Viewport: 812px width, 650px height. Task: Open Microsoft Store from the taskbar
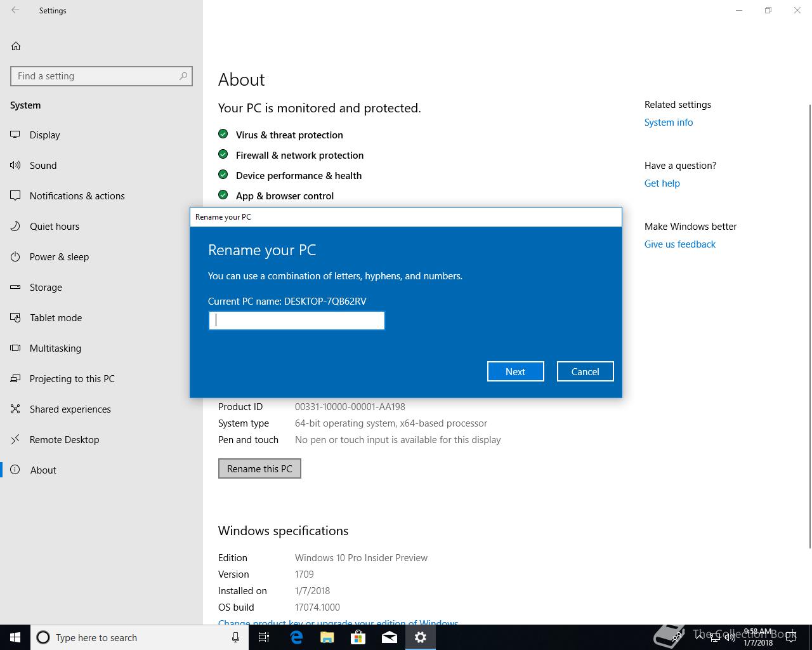(358, 637)
